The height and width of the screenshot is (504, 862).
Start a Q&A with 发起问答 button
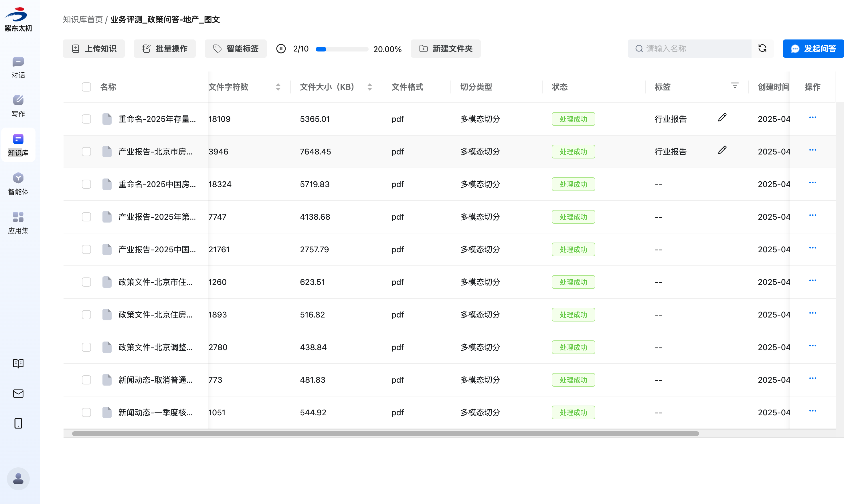tap(813, 49)
